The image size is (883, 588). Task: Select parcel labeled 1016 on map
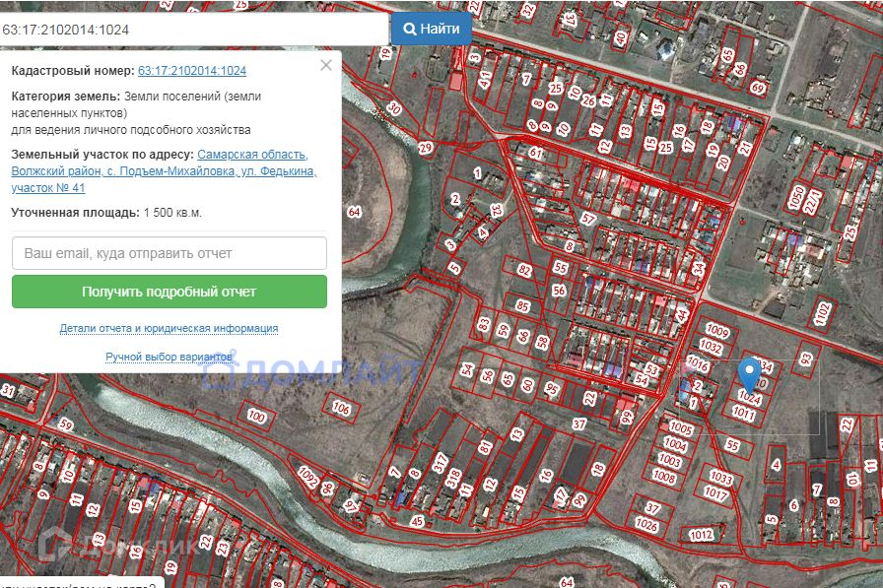(697, 364)
